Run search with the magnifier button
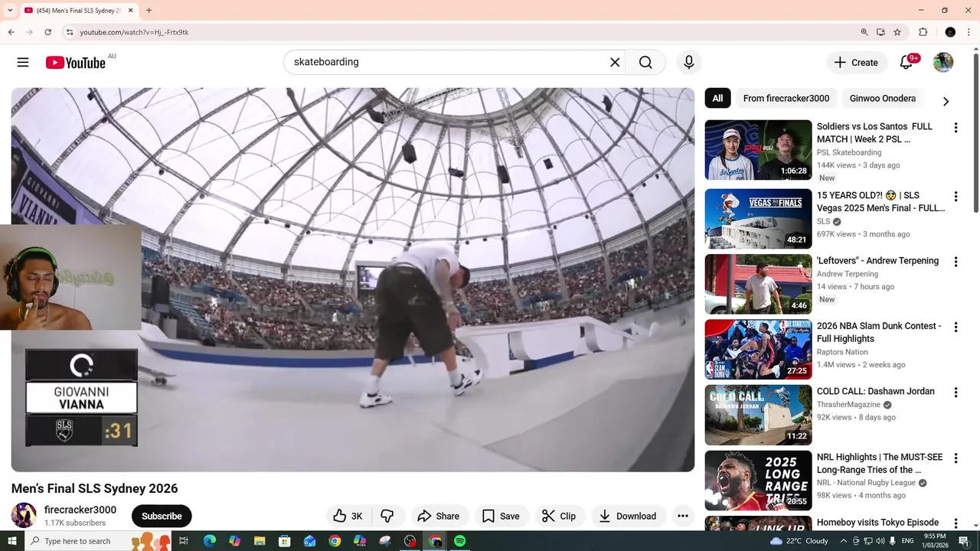Screen dimensions: 980x551 tap(645, 62)
